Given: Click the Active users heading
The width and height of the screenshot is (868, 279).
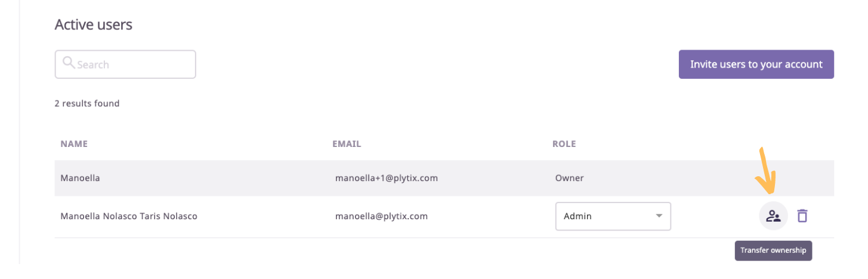Looking at the screenshot, I should click(94, 24).
